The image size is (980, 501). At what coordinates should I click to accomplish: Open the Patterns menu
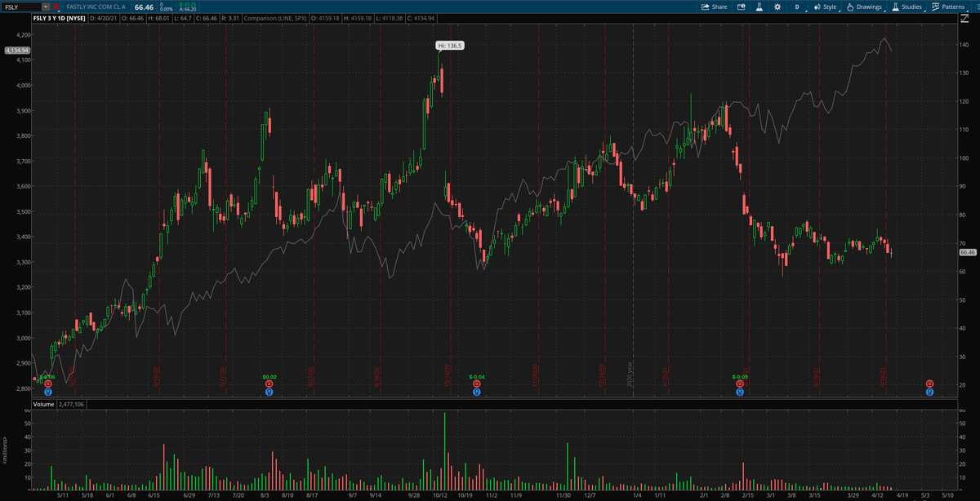tap(947, 7)
